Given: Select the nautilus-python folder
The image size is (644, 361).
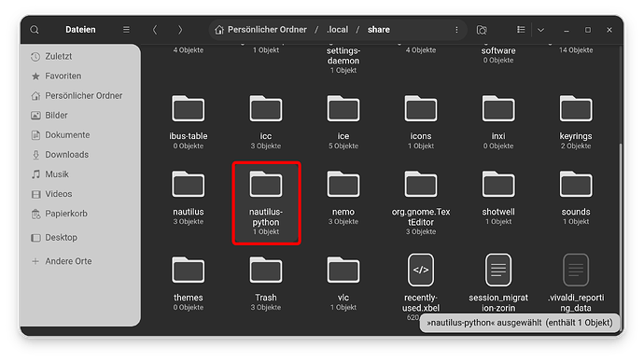Looking at the screenshot, I should click(x=266, y=203).
